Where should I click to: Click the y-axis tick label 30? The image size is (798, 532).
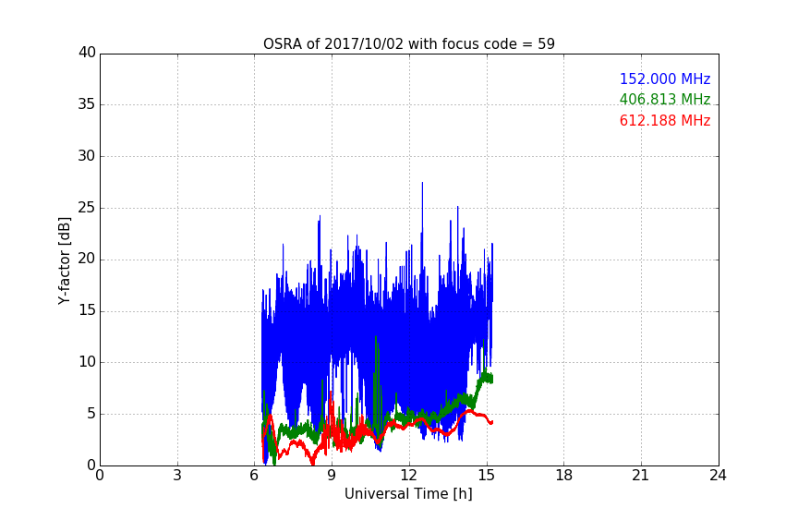(87, 156)
